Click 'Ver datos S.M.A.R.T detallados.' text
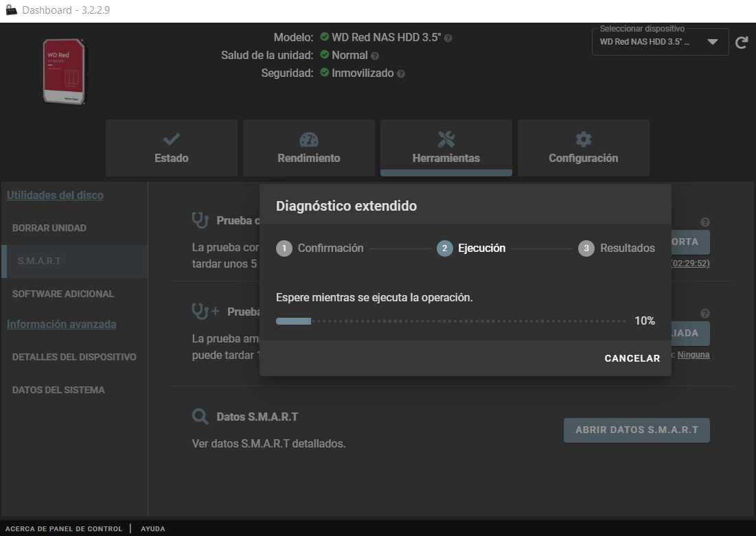 point(268,443)
